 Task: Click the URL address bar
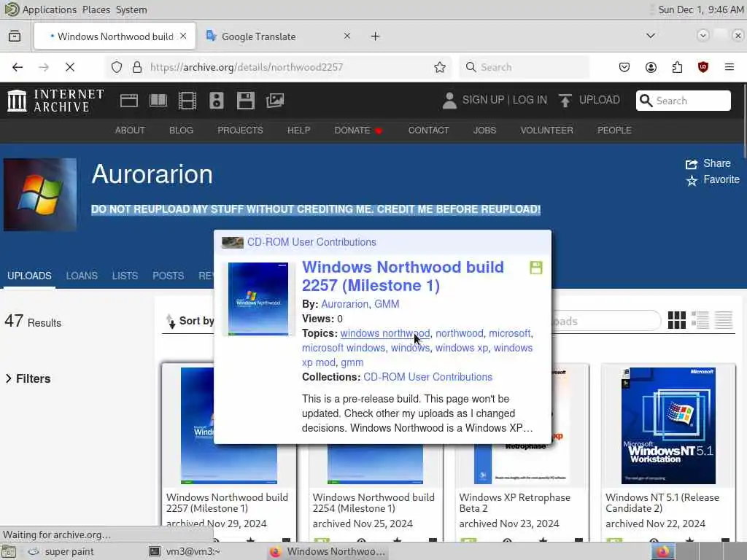coord(276,67)
